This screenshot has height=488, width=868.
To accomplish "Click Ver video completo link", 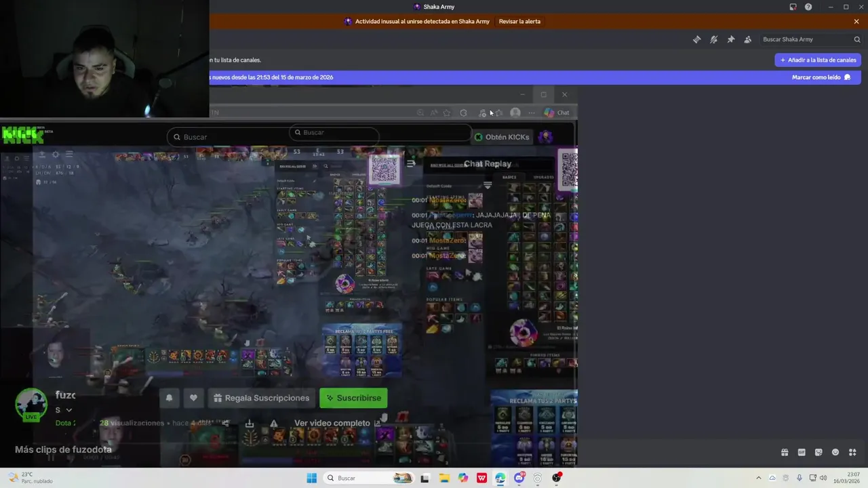I will (x=337, y=423).
